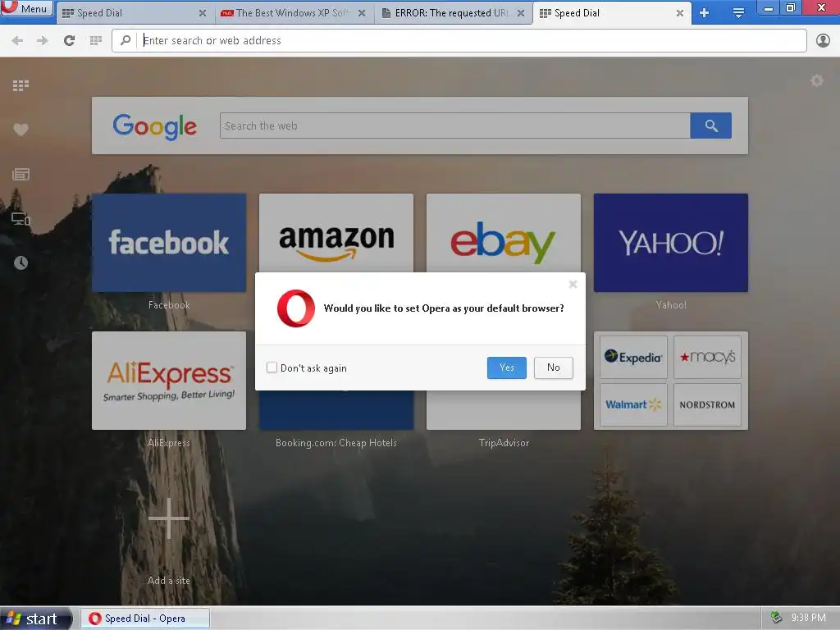Viewport: 840px width, 630px height.
Task: Click the Booking.com: Cheap Hotels label
Action: click(336, 443)
